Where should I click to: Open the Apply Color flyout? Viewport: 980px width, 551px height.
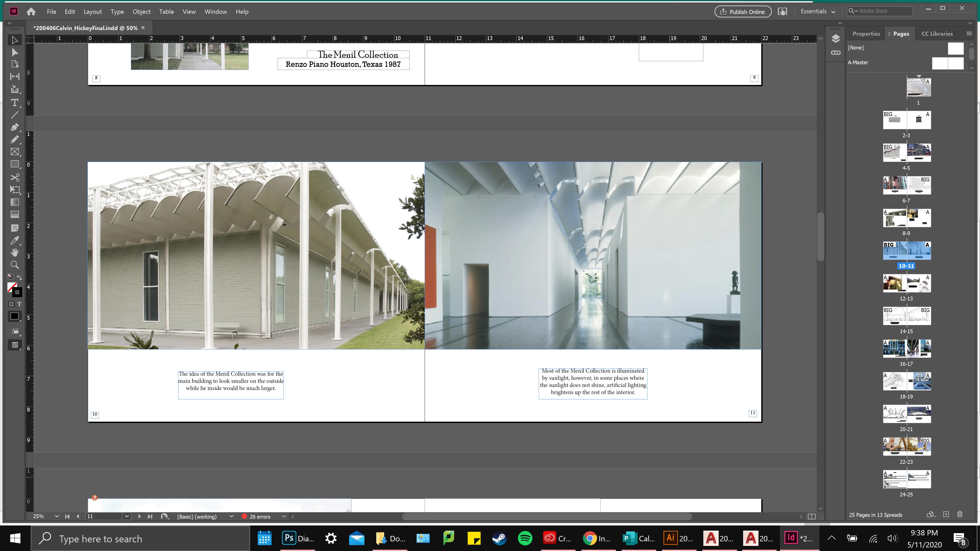(x=15, y=316)
